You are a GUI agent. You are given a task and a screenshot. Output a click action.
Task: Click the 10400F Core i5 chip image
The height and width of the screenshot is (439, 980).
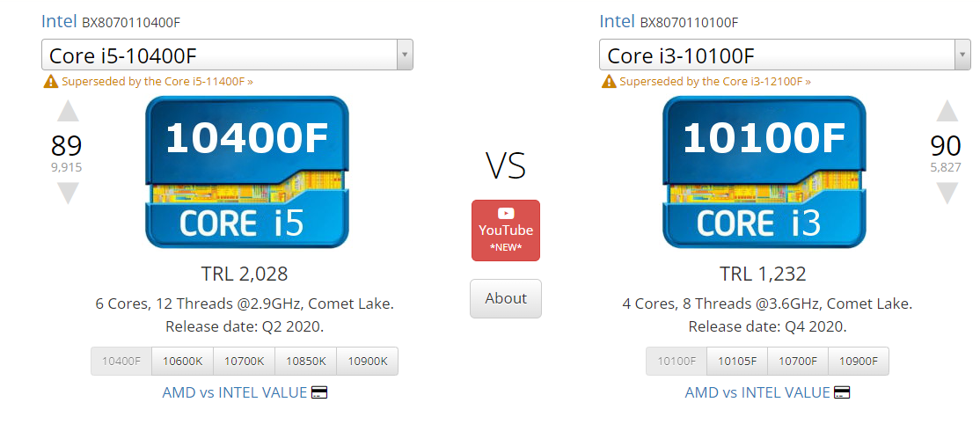(247, 172)
